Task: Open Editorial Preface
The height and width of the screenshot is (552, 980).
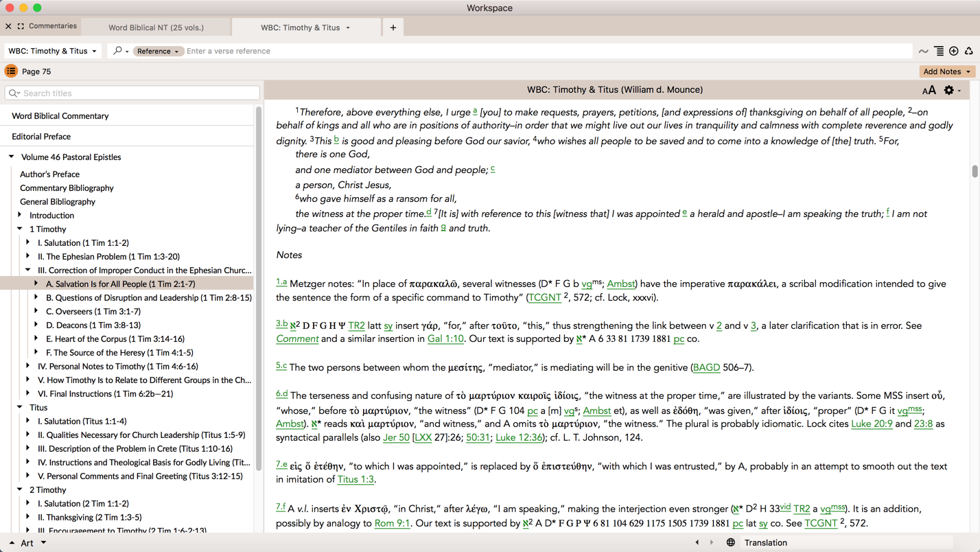Action: (41, 137)
